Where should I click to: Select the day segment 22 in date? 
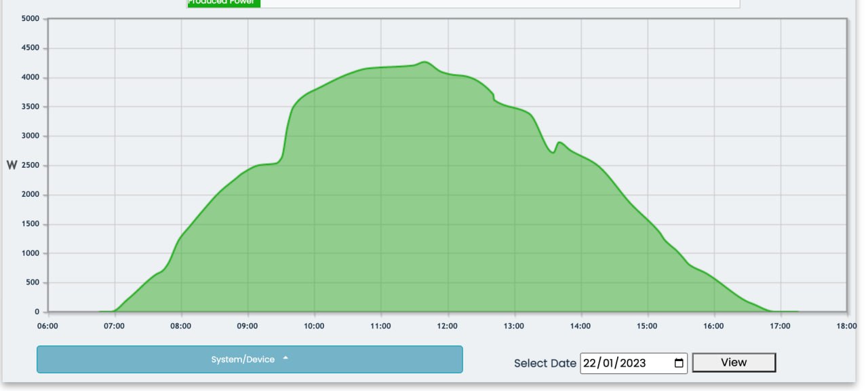(590, 363)
